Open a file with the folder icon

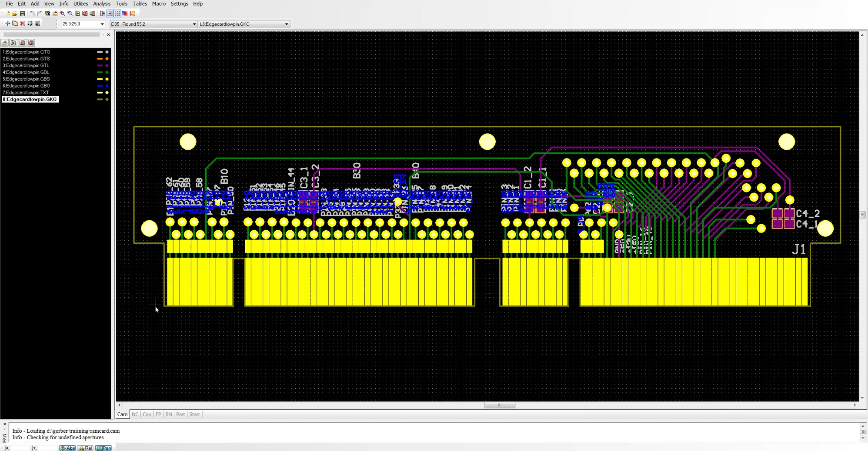(15, 13)
